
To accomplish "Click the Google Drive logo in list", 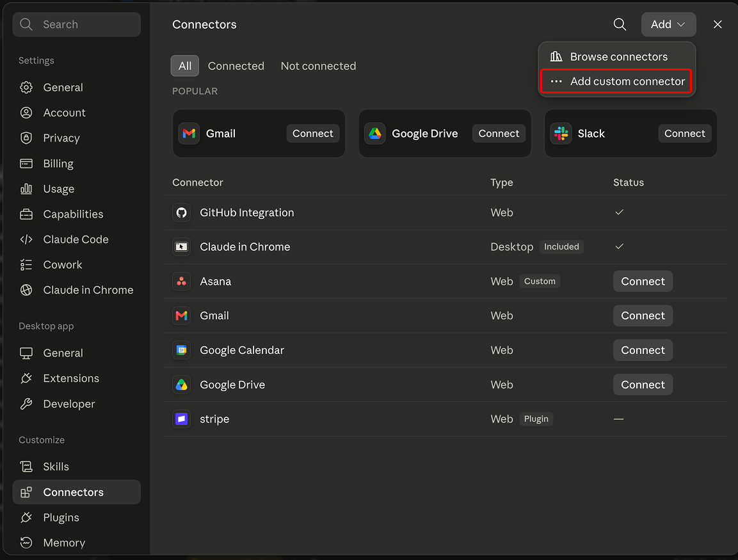I will pyautogui.click(x=181, y=385).
